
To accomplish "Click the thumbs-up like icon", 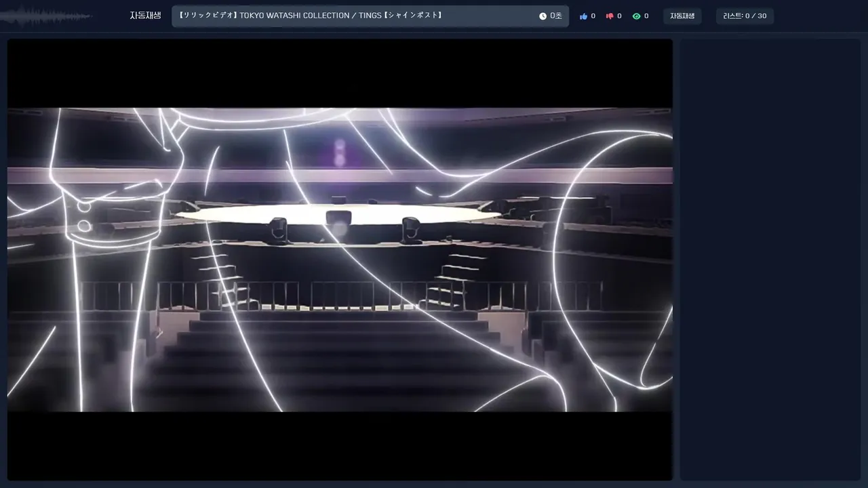I will click(x=583, y=16).
